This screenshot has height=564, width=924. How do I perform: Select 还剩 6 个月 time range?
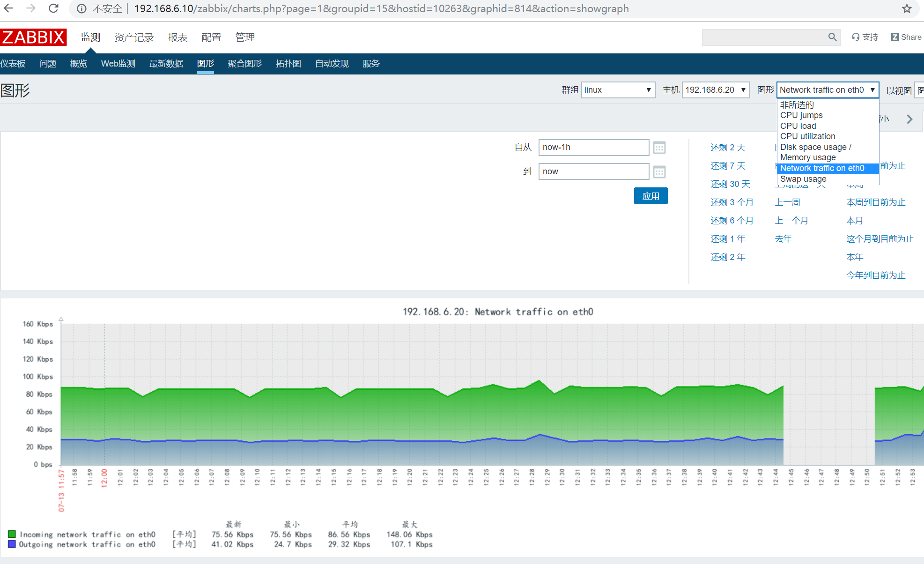point(732,221)
